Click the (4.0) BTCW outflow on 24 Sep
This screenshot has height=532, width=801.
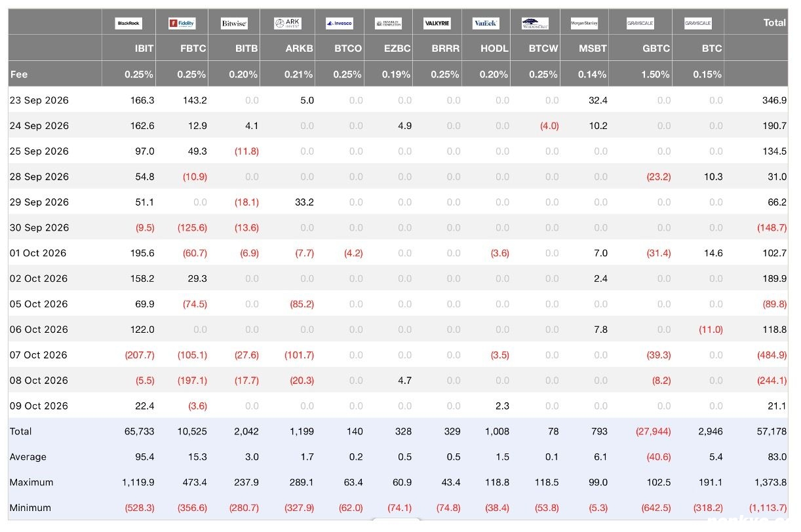[549, 126]
